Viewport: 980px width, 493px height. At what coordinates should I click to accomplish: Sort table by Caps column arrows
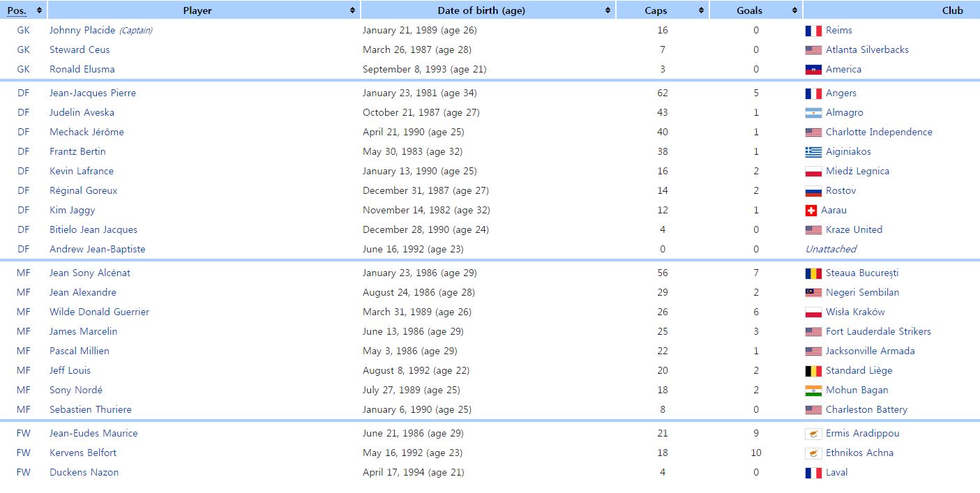pyautogui.click(x=701, y=10)
